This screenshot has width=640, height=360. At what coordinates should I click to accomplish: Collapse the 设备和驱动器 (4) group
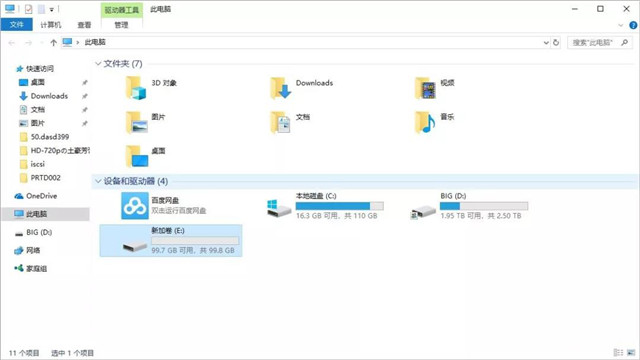click(98, 181)
